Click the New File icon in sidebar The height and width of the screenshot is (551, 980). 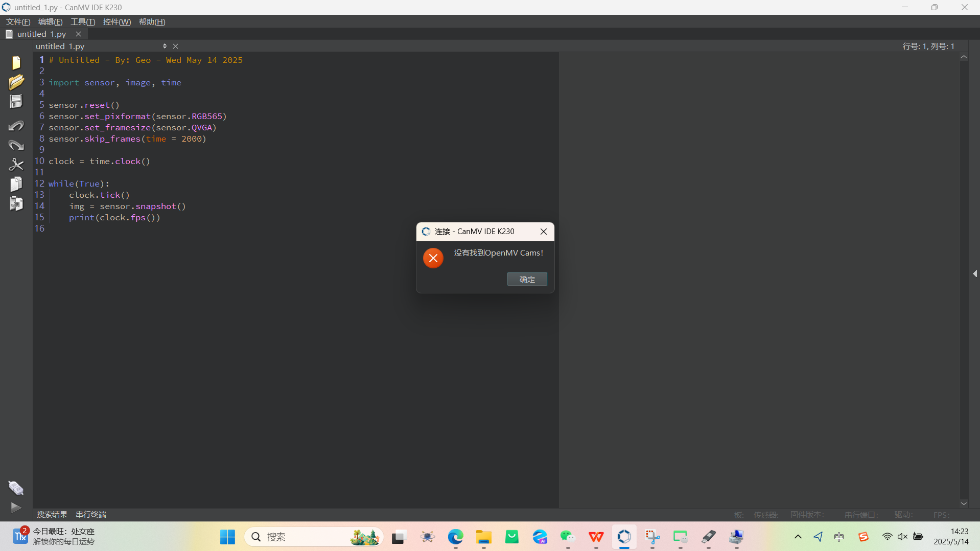(x=16, y=62)
